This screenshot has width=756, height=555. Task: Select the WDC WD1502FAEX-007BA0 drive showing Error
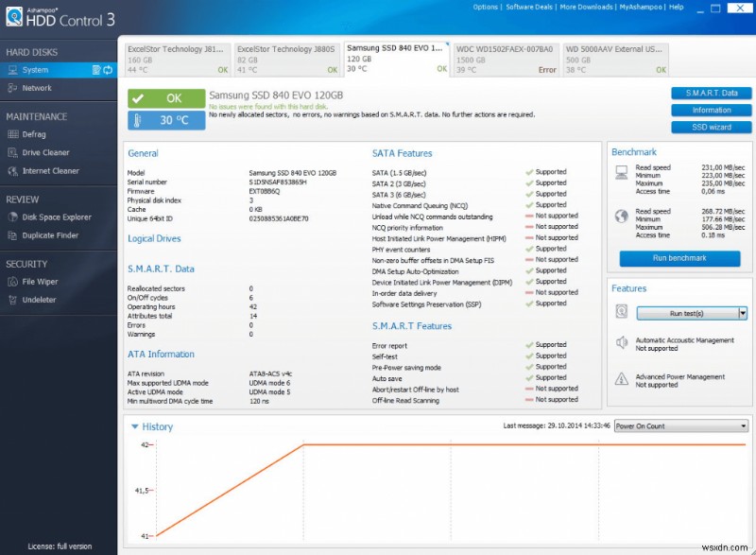pos(505,59)
